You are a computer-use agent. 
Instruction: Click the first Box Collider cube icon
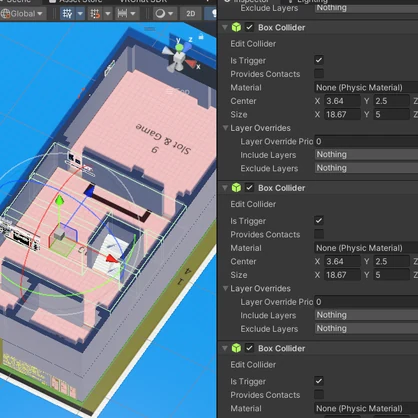click(236, 27)
